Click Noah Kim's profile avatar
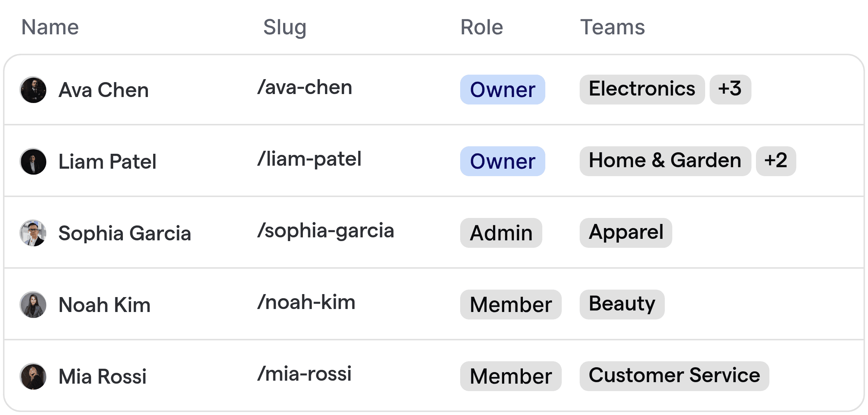This screenshot has width=868, height=415. pyautogui.click(x=33, y=305)
